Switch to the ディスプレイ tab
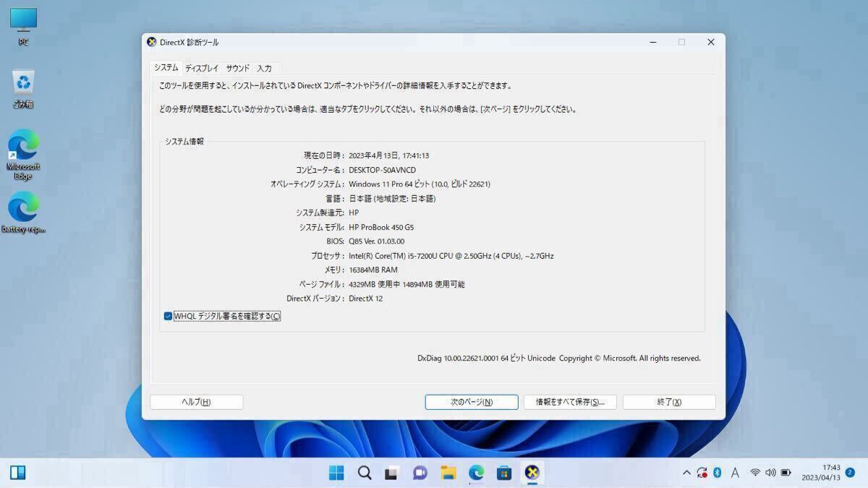This screenshot has height=488, width=868. pos(202,68)
